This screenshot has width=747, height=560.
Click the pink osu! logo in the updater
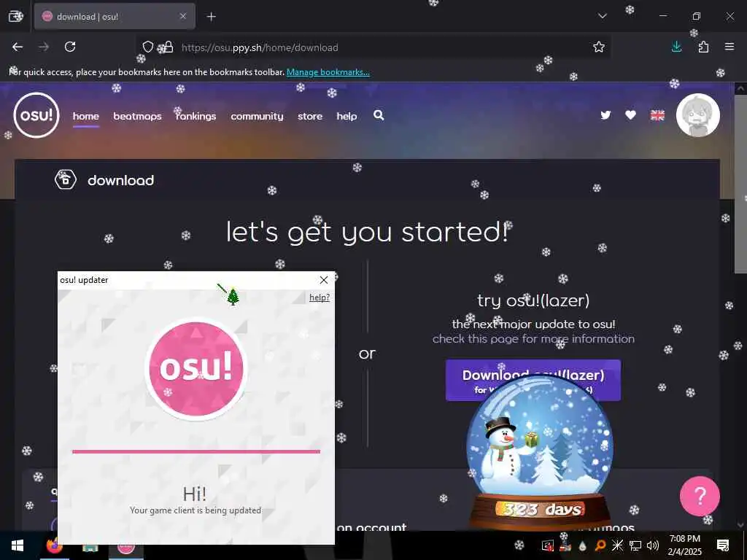pyautogui.click(x=196, y=368)
